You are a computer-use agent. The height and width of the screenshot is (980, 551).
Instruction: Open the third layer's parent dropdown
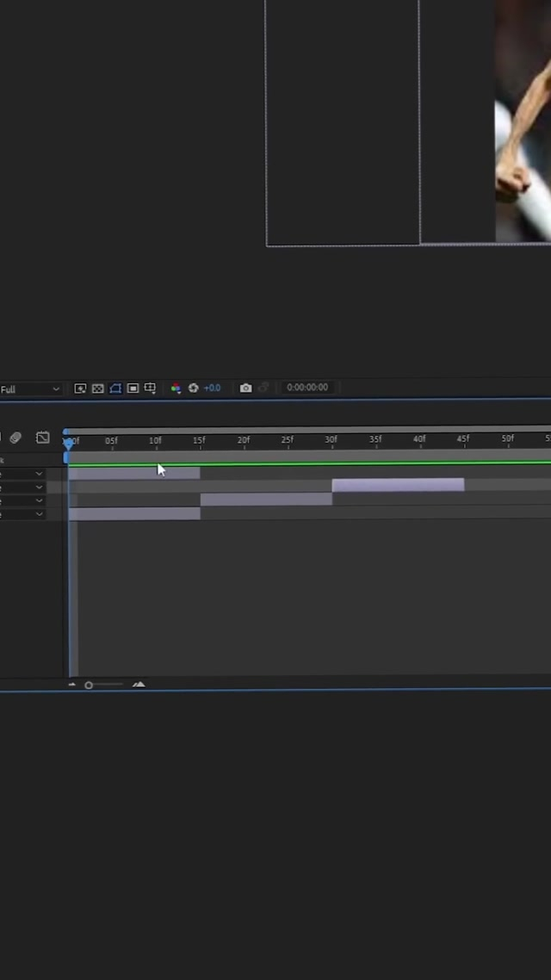click(39, 500)
